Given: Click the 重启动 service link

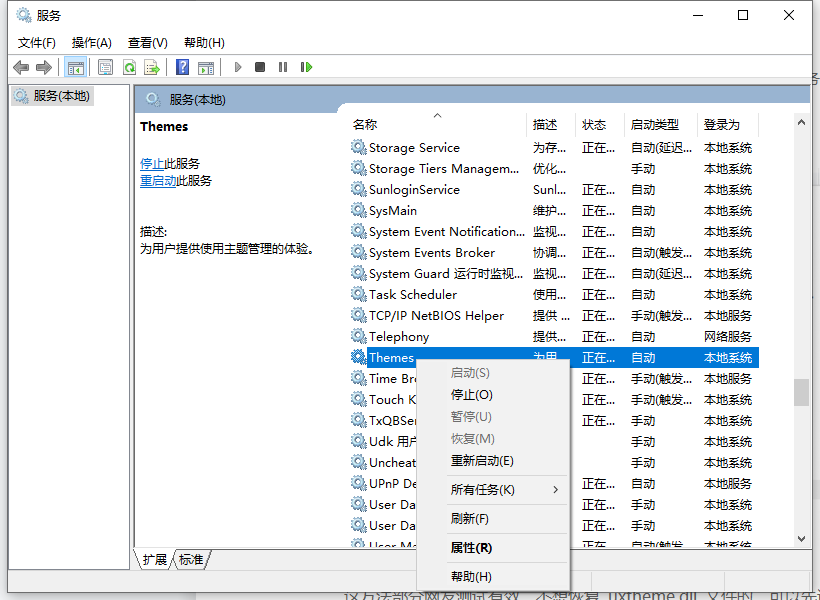Looking at the screenshot, I should [158, 181].
